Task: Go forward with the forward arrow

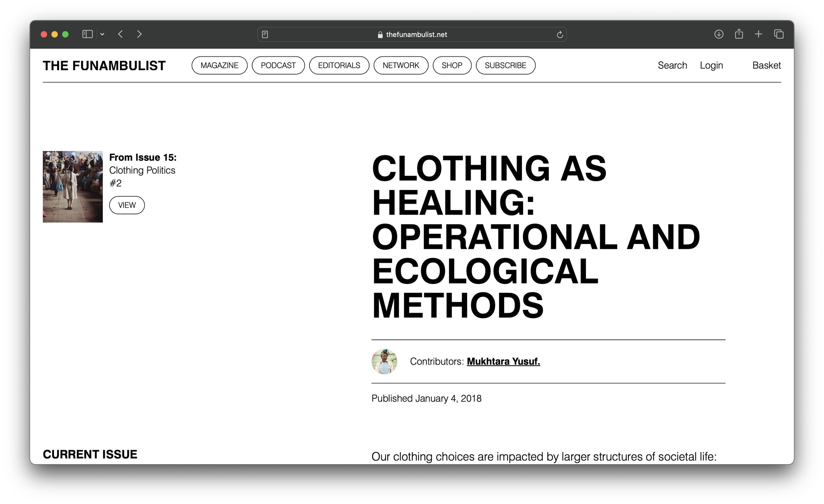Action: pyautogui.click(x=139, y=34)
